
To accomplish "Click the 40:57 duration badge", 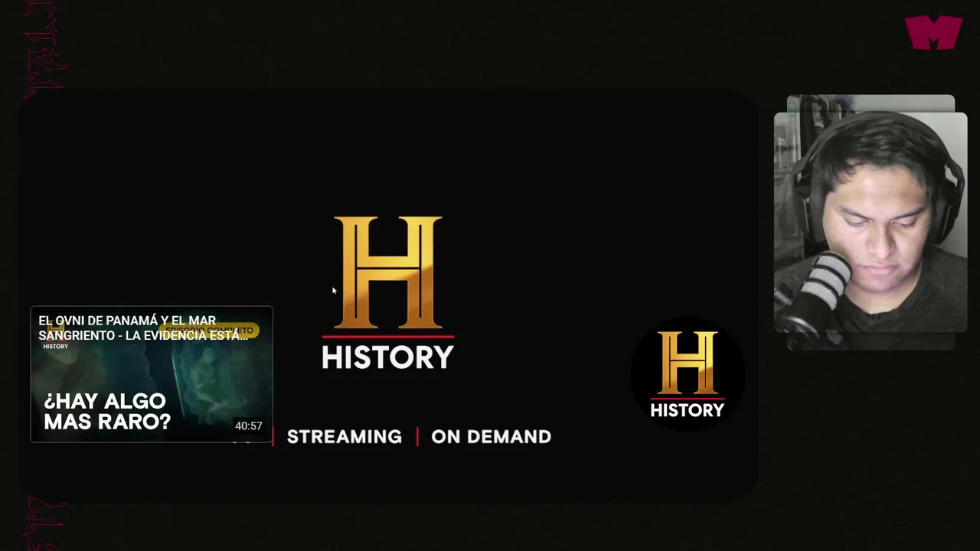I will click(248, 426).
